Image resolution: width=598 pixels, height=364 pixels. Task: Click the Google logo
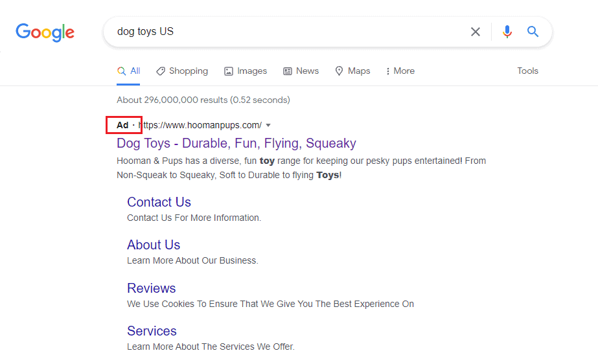pos(45,32)
